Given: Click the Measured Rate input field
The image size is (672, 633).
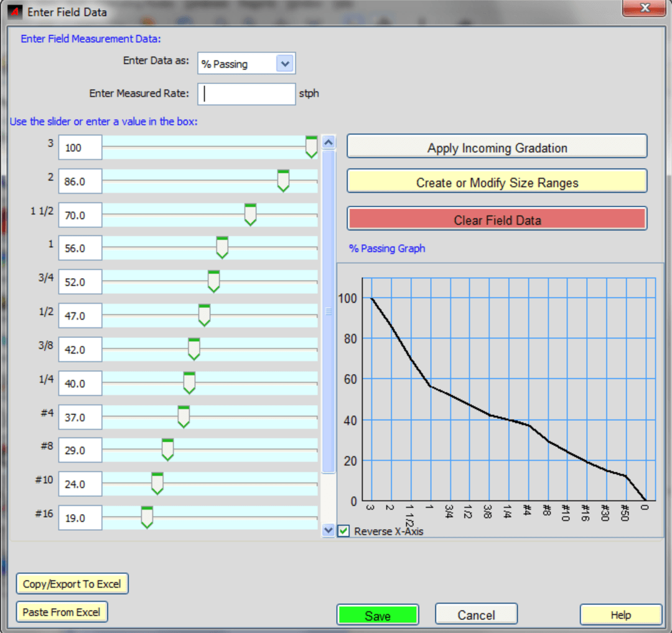Looking at the screenshot, I should (246, 94).
